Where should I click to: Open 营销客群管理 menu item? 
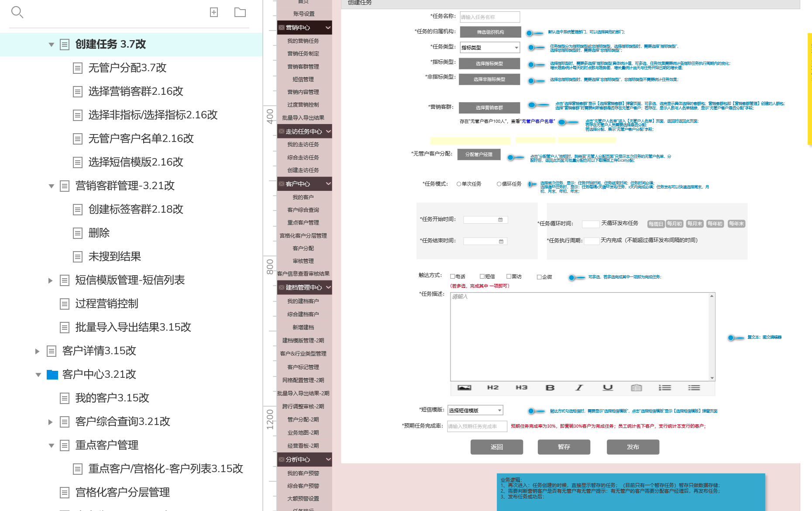point(303,66)
